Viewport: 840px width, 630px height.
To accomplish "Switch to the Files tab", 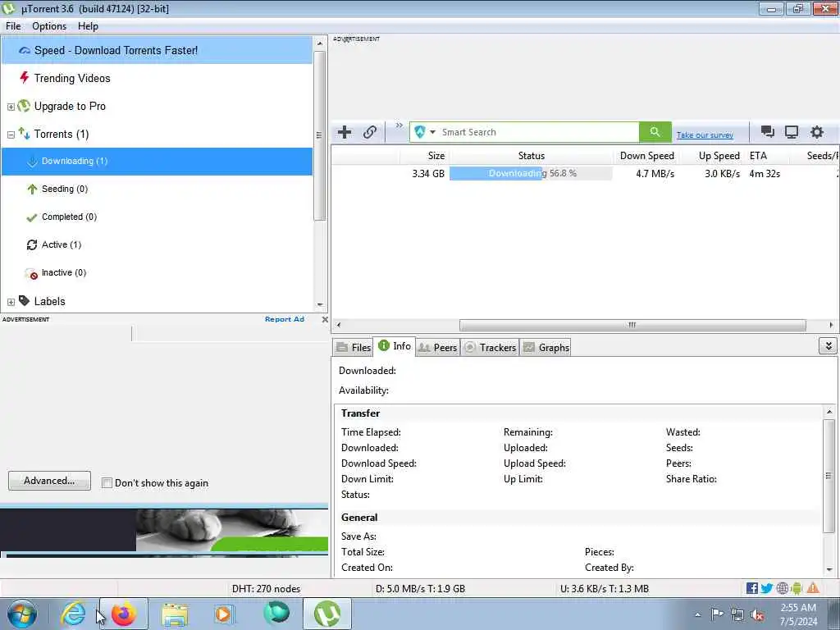I will click(353, 347).
